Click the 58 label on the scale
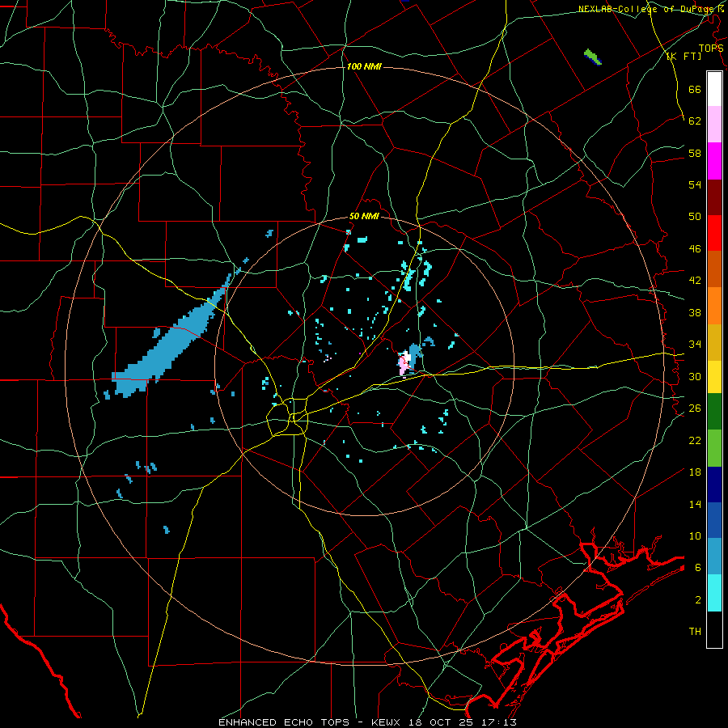The height and width of the screenshot is (728, 728). pos(695,153)
